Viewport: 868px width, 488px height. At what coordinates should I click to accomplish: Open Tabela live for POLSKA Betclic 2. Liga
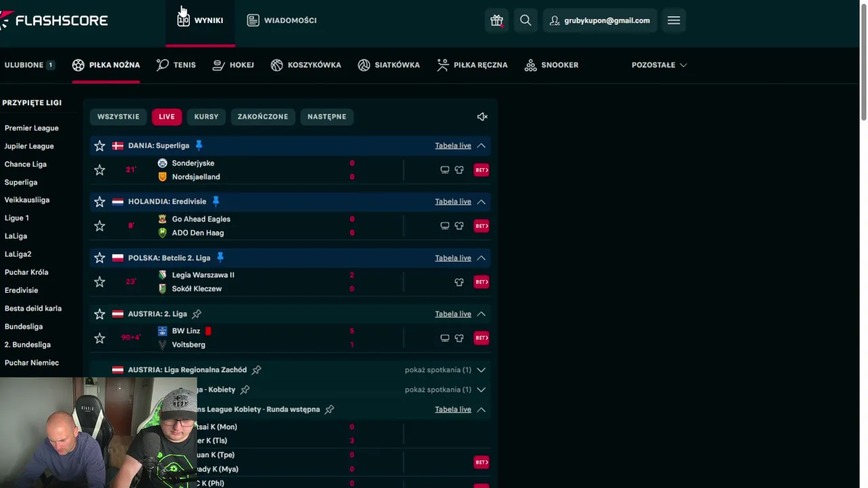(453, 258)
